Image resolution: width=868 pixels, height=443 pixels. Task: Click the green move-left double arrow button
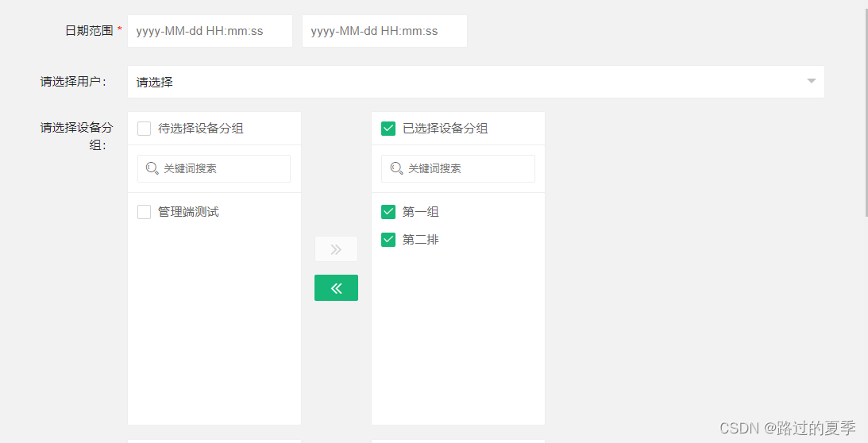click(x=336, y=288)
